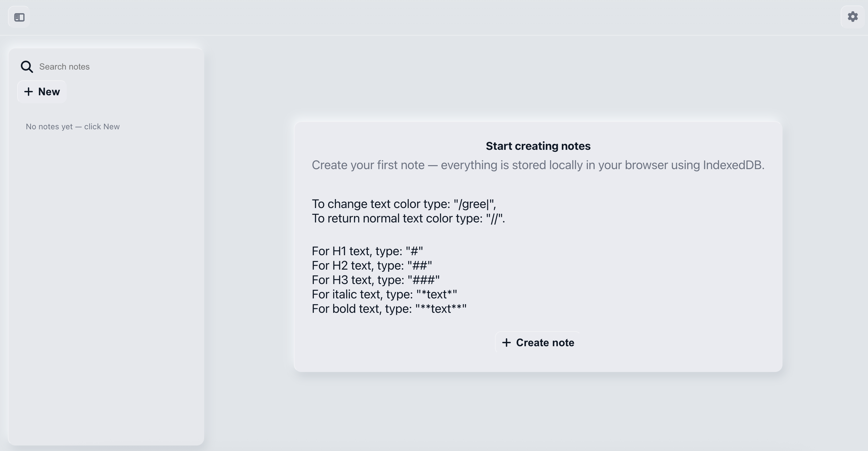Click the "No notes yet" message
The width and height of the screenshot is (868, 451).
[x=73, y=127]
